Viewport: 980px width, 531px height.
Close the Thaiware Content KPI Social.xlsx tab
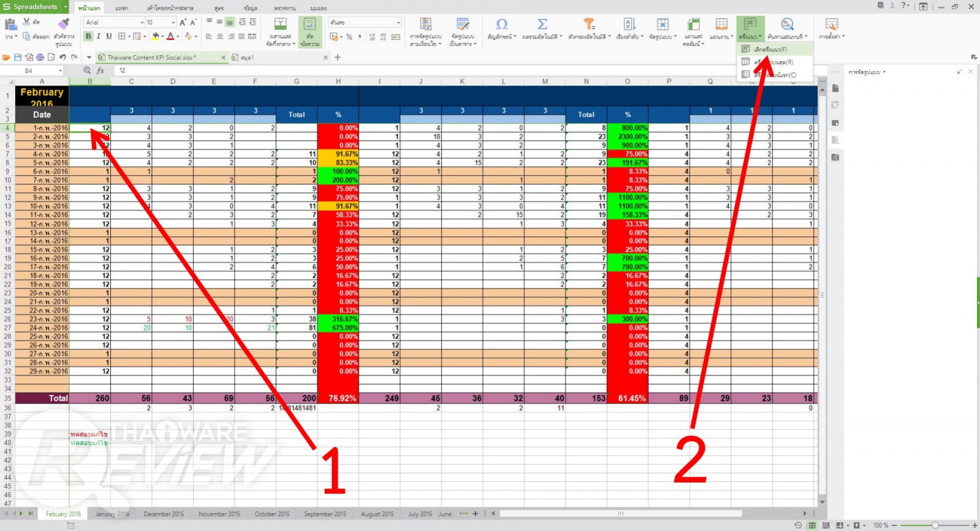223,58
